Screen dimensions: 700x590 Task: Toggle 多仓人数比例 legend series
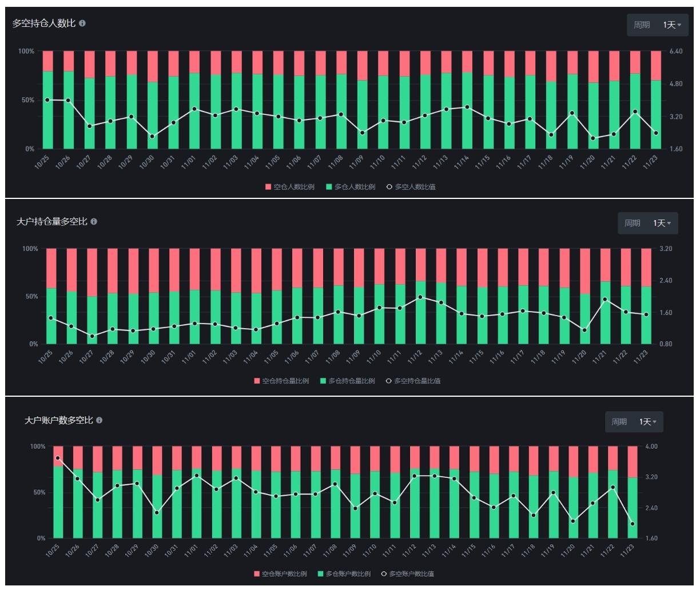351,187
